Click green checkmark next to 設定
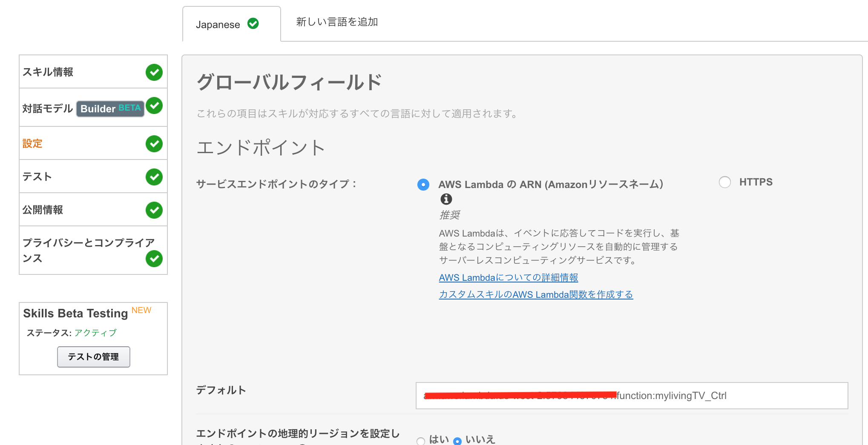The height and width of the screenshot is (445, 868). tap(154, 144)
